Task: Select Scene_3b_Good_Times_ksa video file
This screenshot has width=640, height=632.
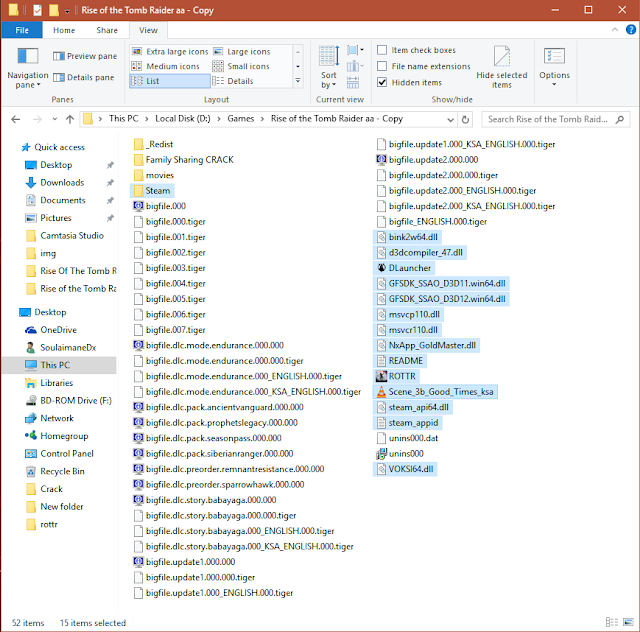Action: click(435, 392)
